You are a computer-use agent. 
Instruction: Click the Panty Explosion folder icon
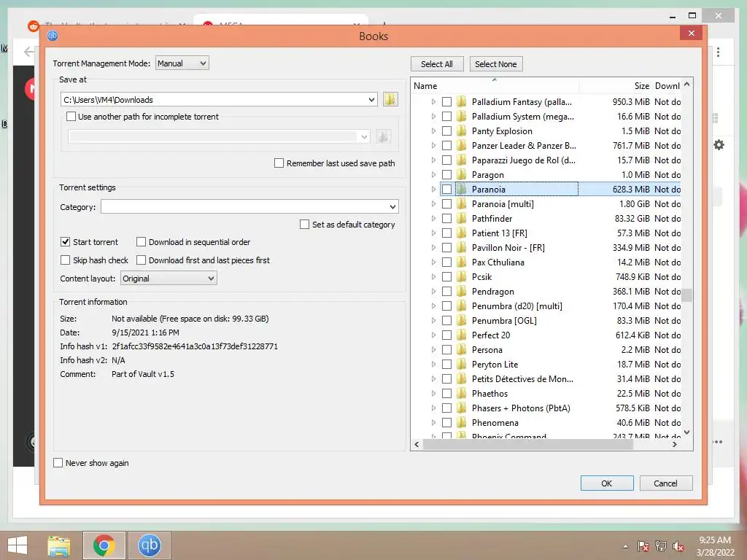461,131
